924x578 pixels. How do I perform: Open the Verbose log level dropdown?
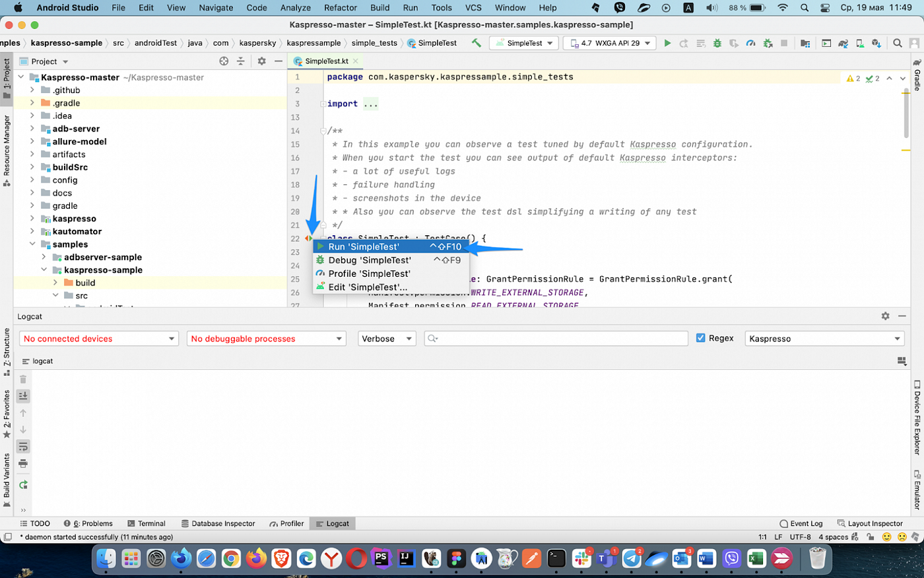pyautogui.click(x=387, y=339)
